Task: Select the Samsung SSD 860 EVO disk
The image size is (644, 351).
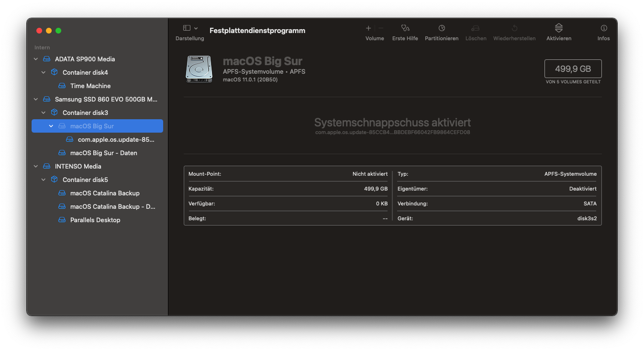Action: tap(106, 99)
